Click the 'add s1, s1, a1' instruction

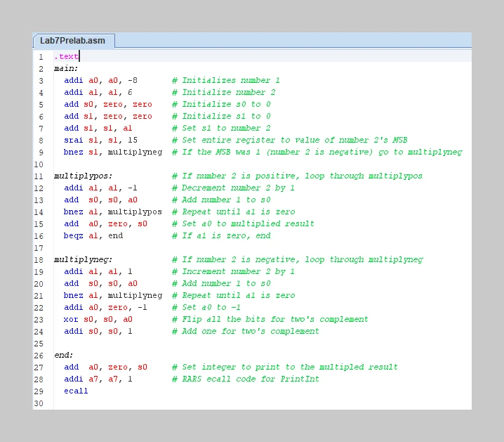pyautogui.click(x=98, y=128)
